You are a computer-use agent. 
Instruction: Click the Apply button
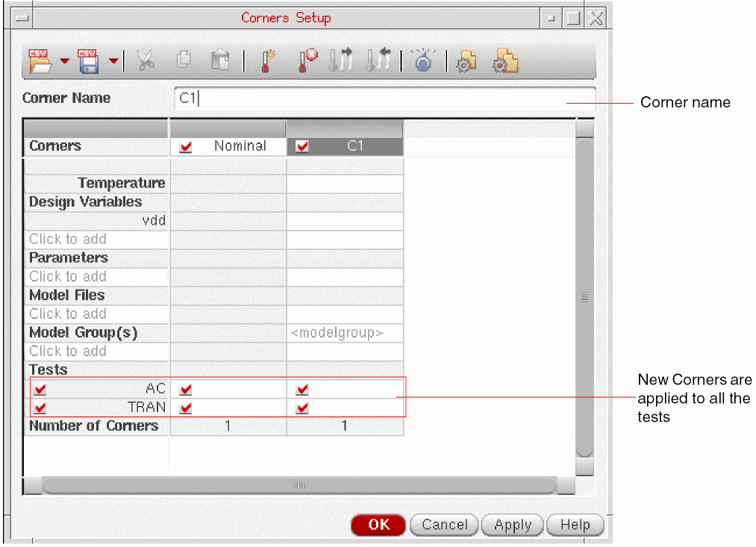click(x=513, y=525)
